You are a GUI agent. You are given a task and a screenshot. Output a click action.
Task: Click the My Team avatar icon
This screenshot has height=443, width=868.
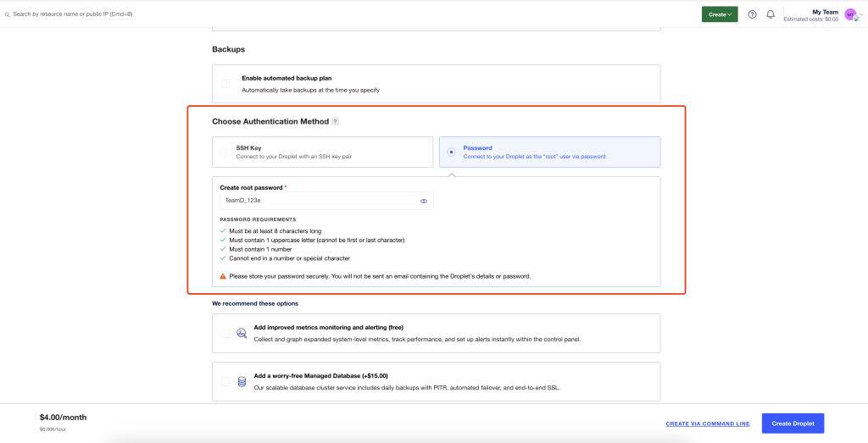[x=850, y=14]
